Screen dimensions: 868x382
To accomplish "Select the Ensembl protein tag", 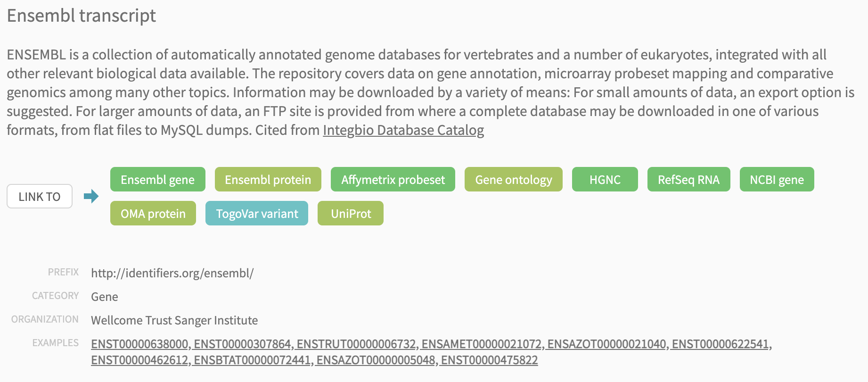I will pyautogui.click(x=268, y=179).
